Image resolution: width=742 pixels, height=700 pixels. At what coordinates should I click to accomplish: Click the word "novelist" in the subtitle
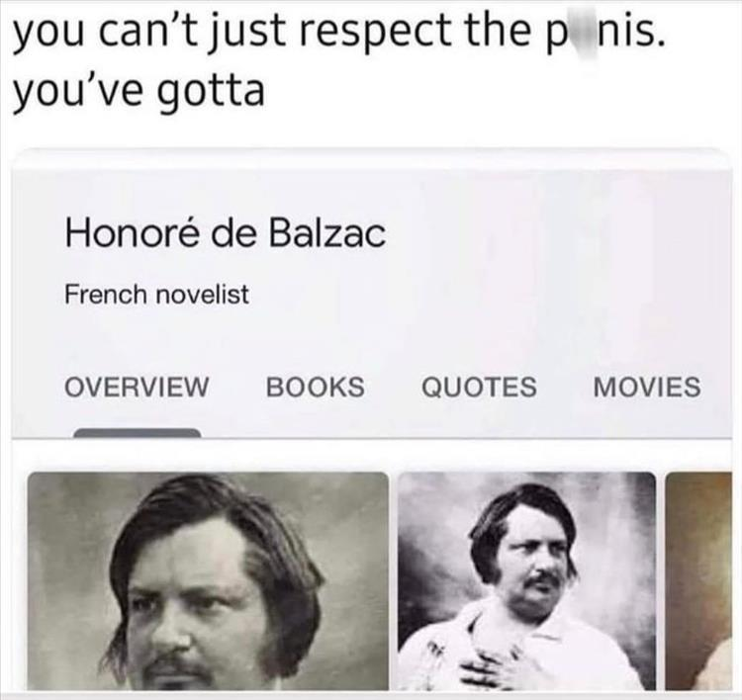(202, 295)
